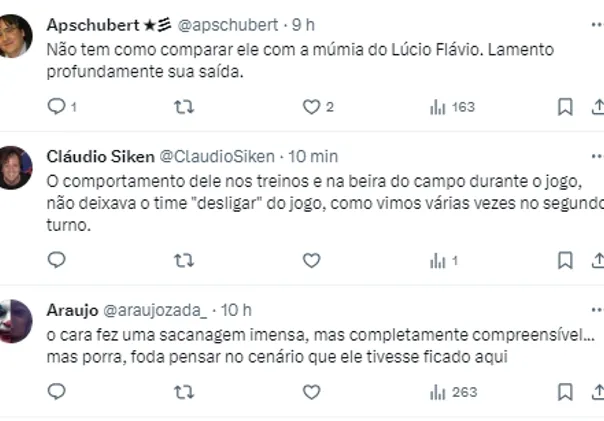This screenshot has height=421, width=604.
Task: Bookmark Araujo's tweet
Action: (x=565, y=392)
